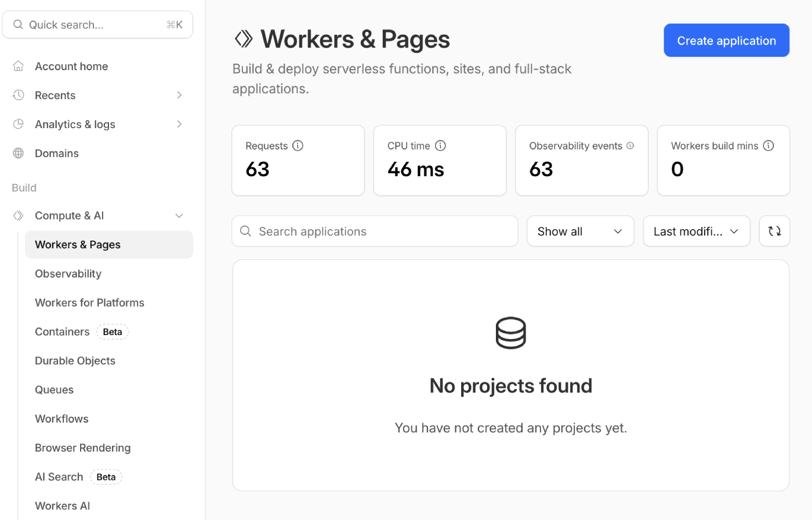Click the Create application button
The image size is (812, 520).
726,40
